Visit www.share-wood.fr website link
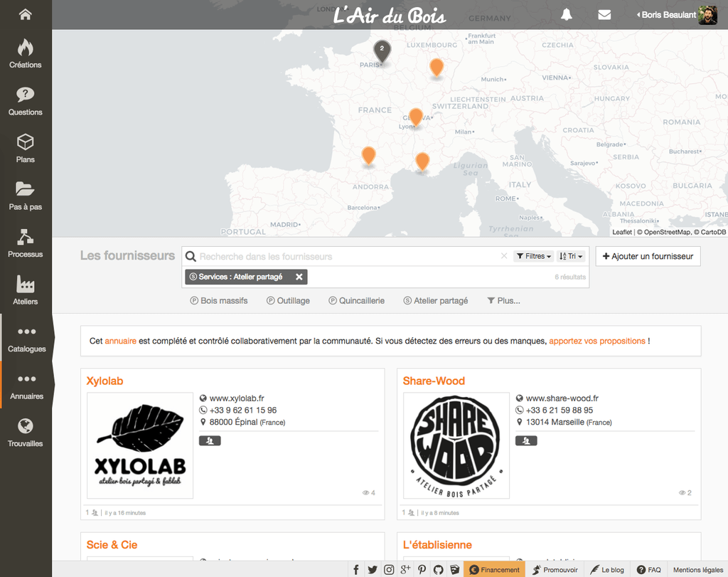The width and height of the screenshot is (728, 577). [562, 398]
